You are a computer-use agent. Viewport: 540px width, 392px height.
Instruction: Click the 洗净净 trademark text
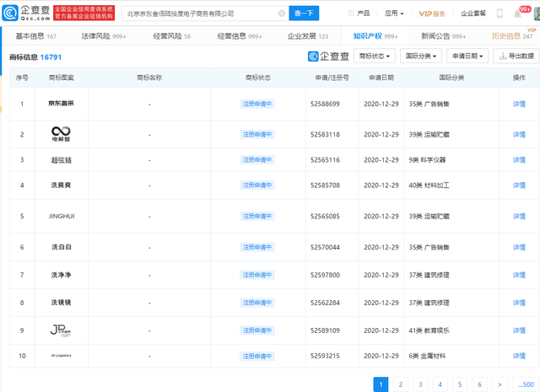pos(62,275)
